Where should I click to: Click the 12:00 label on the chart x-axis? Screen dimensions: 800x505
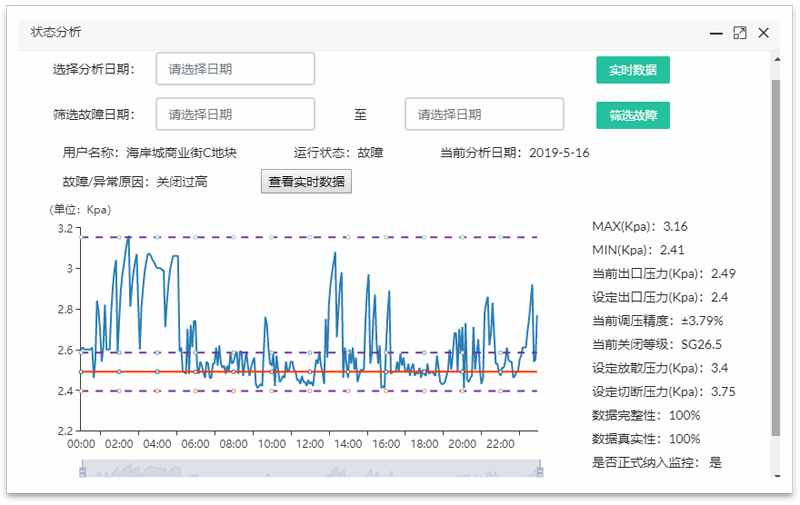click(x=310, y=444)
